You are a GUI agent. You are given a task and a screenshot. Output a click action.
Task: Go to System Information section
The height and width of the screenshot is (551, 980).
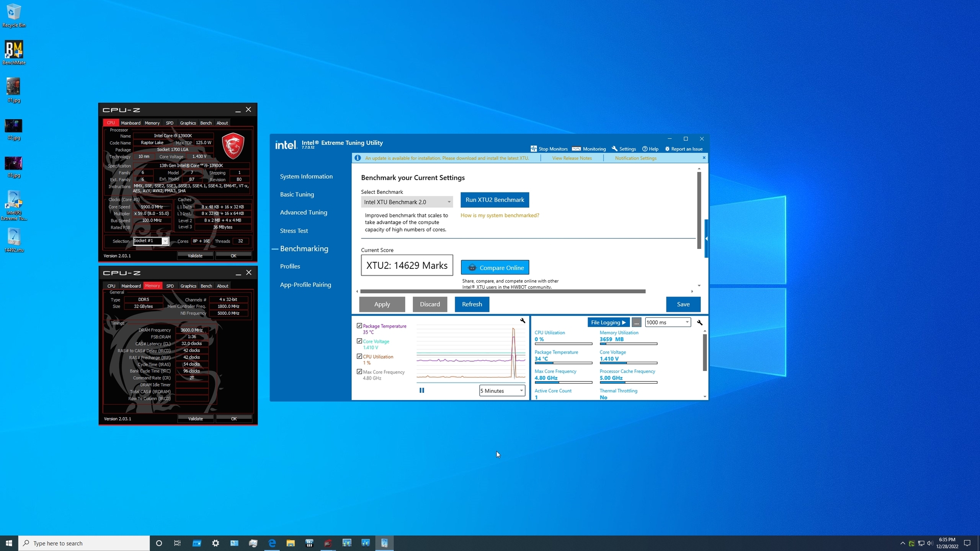[x=306, y=177]
